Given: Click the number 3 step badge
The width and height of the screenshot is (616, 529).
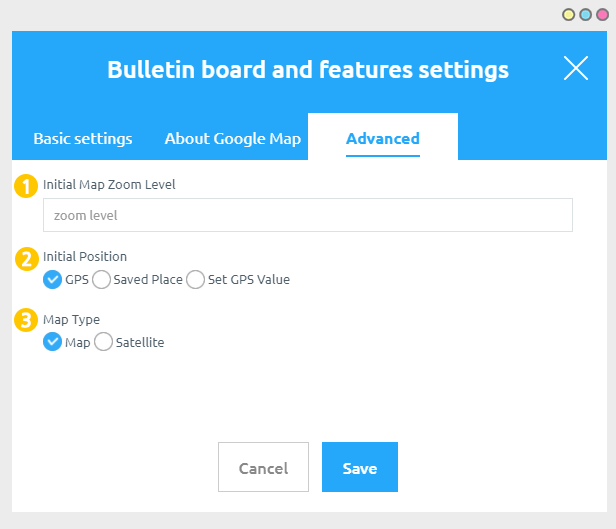Looking at the screenshot, I should (27, 321).
